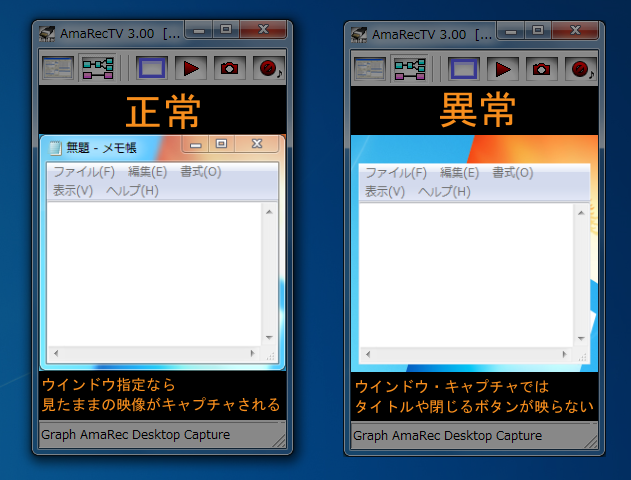Open ヘルプ(H) menu in right captured Notepad

point(444,192)
